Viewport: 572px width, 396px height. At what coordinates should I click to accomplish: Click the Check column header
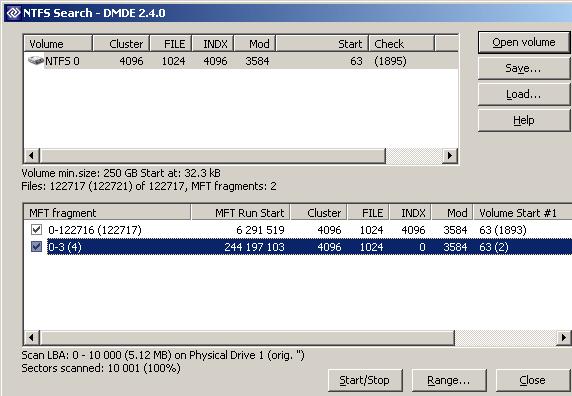coord(402,44)
